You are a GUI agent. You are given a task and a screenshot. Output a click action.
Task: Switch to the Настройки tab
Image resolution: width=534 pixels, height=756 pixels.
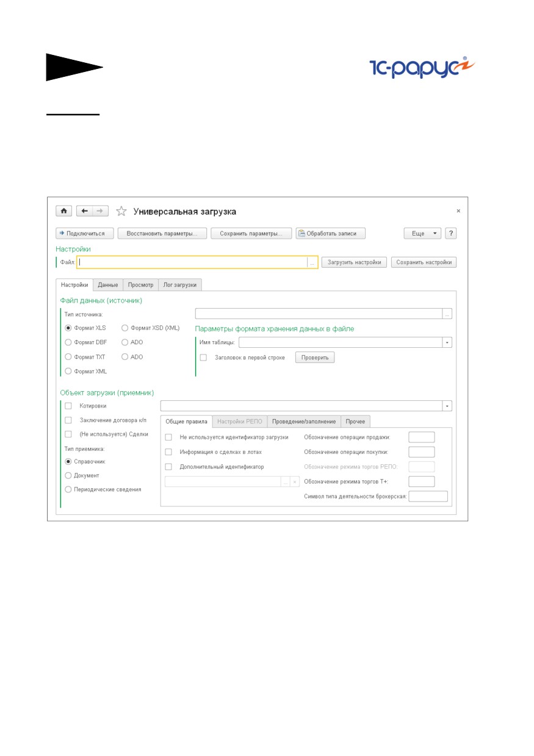pos(74,285)
